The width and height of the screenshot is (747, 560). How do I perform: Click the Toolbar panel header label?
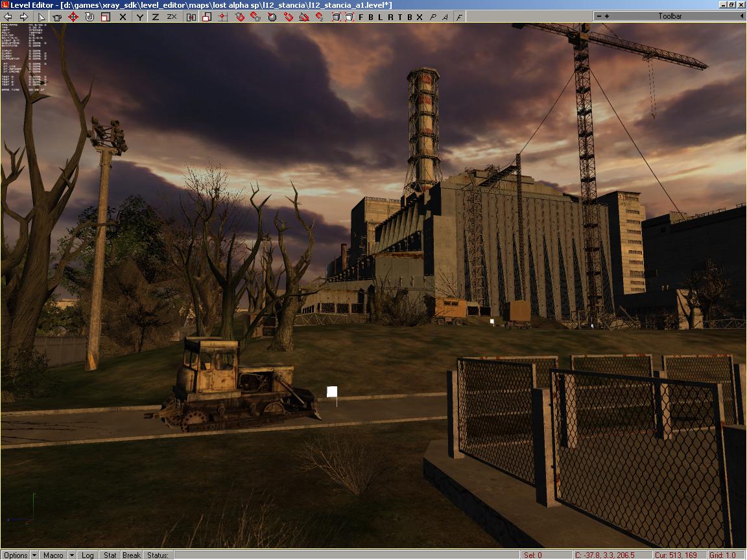pyautogui.click(x=670, y=16)
